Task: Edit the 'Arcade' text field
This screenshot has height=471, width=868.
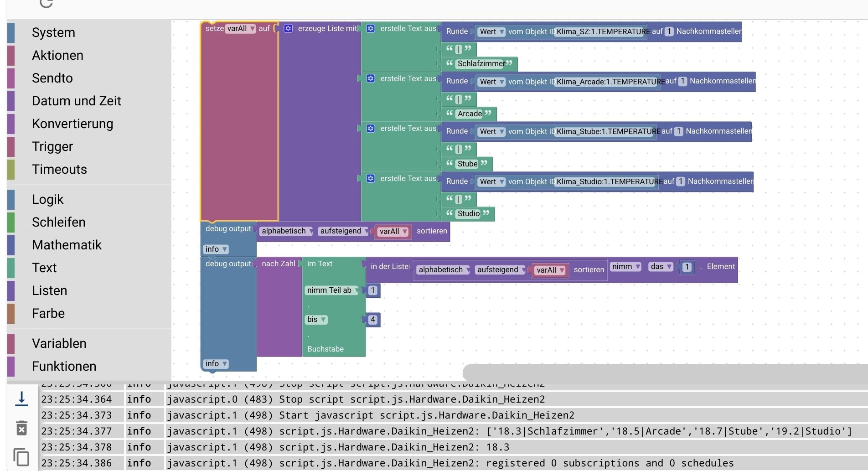Action: pos(470,114)
